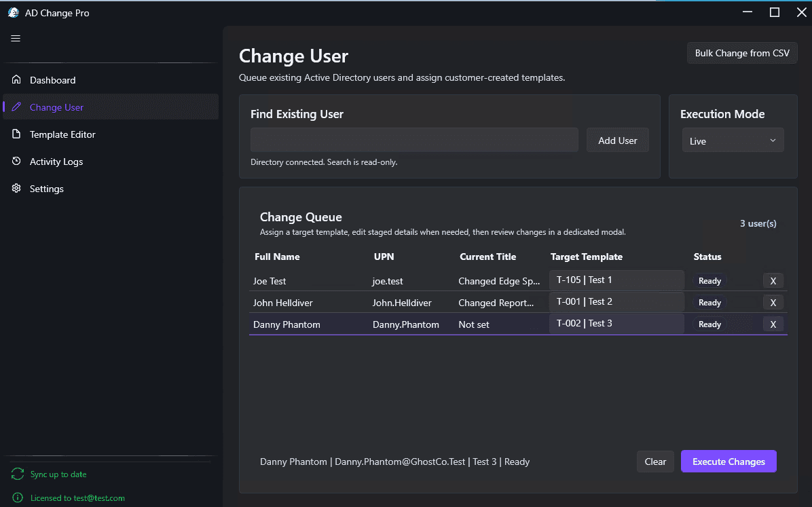
Task: Click the Danny.Phantom@GhostCo.Test summary line
Action: [x=394, y=462]
